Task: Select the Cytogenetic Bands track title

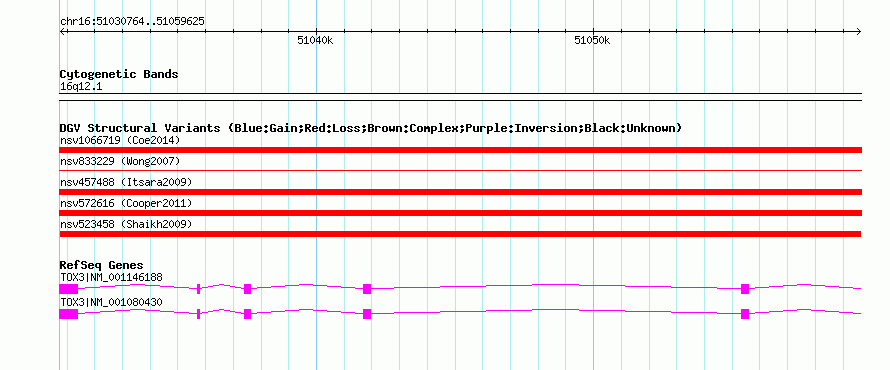Action: pos(119,74)
